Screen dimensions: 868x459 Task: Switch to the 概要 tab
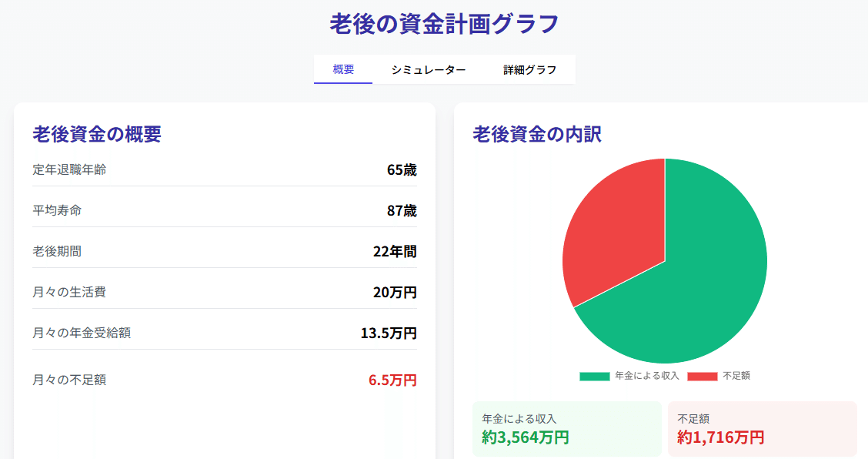343,69
